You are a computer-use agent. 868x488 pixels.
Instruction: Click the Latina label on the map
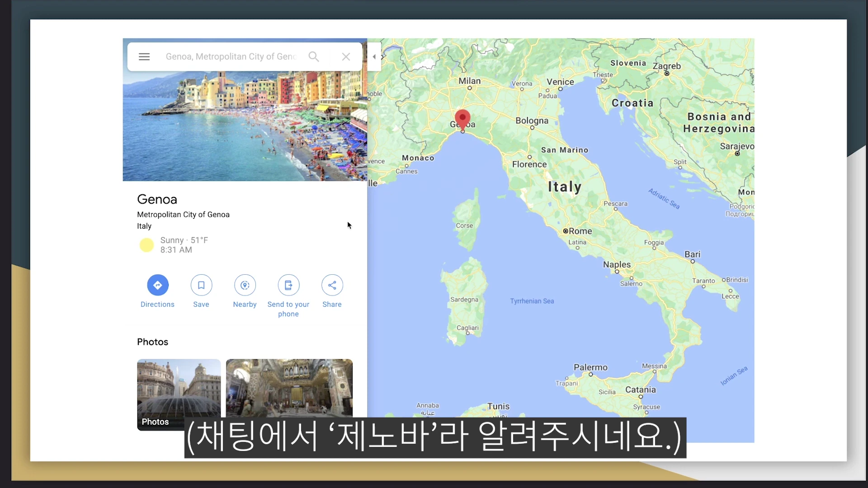click(x=577, y=242)
